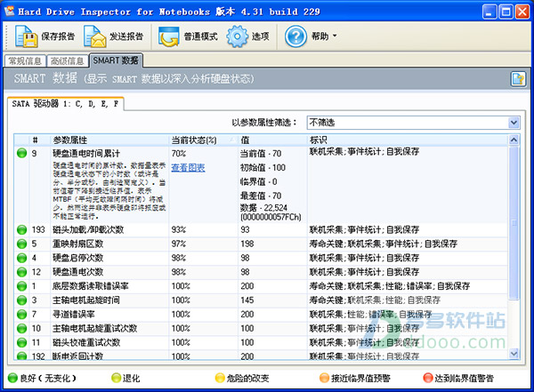Select the SMART 数据 tab
The height and width of the screenshot is (392, 534).
[x=116, y=60]
